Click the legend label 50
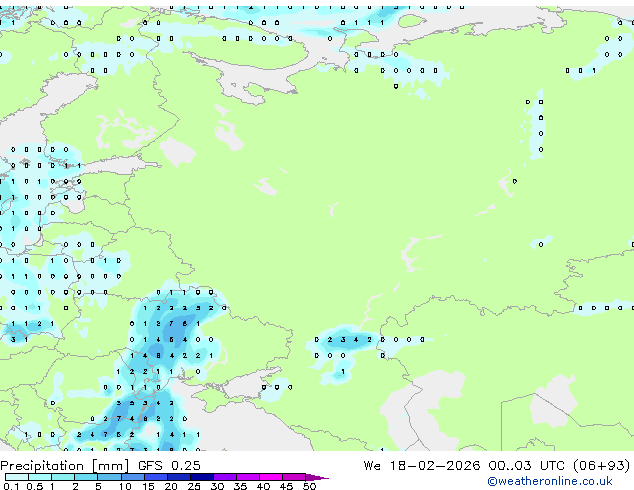This screenshot has height=490, width=634. [x=310, y=486]
